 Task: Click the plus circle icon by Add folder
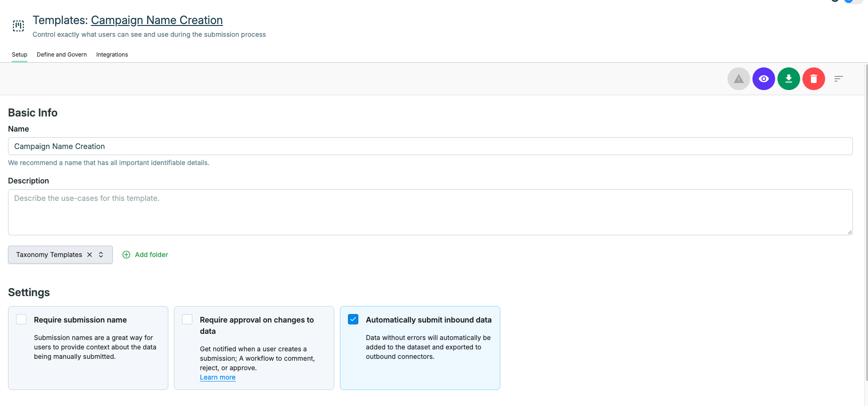tap(126, 255)
